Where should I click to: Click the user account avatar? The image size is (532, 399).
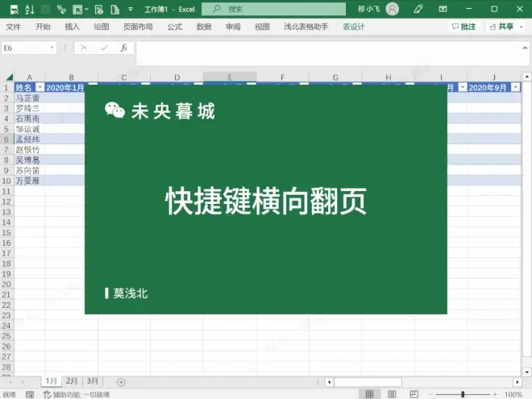coord(393,9)
